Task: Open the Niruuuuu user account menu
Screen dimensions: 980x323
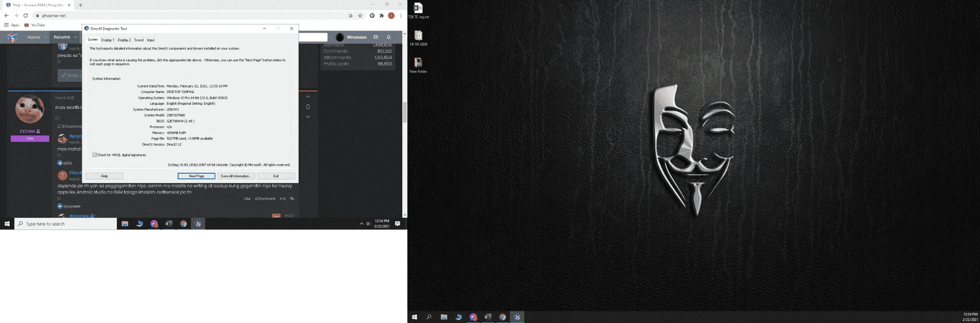Action: pyautogui.click(x=352, y=37)
